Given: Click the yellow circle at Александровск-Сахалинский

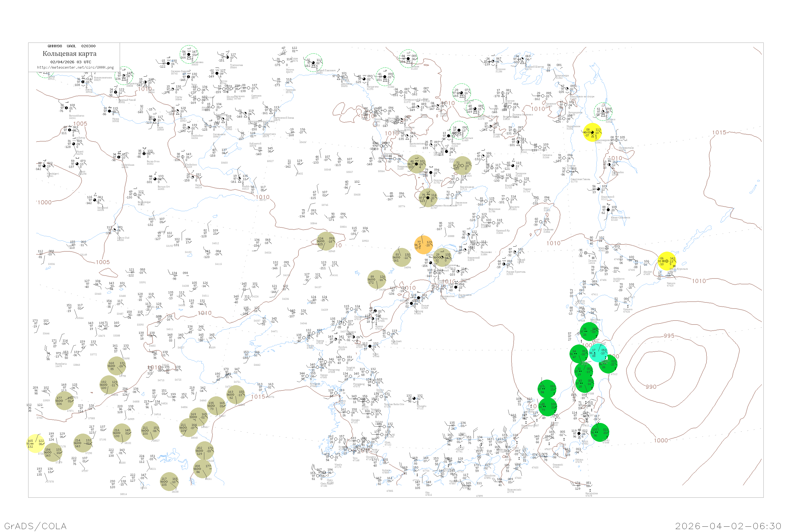Looking at the screenshot, I should (592, 132).
